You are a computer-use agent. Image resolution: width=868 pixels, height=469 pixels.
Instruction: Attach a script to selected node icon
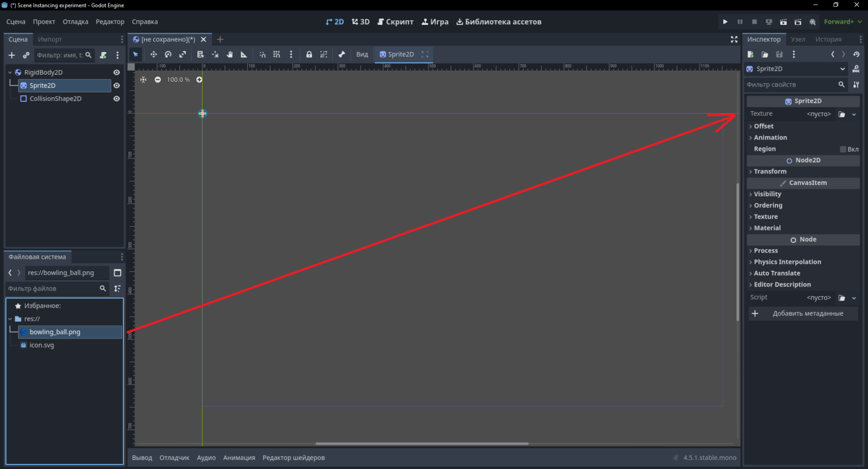point(103,55)
